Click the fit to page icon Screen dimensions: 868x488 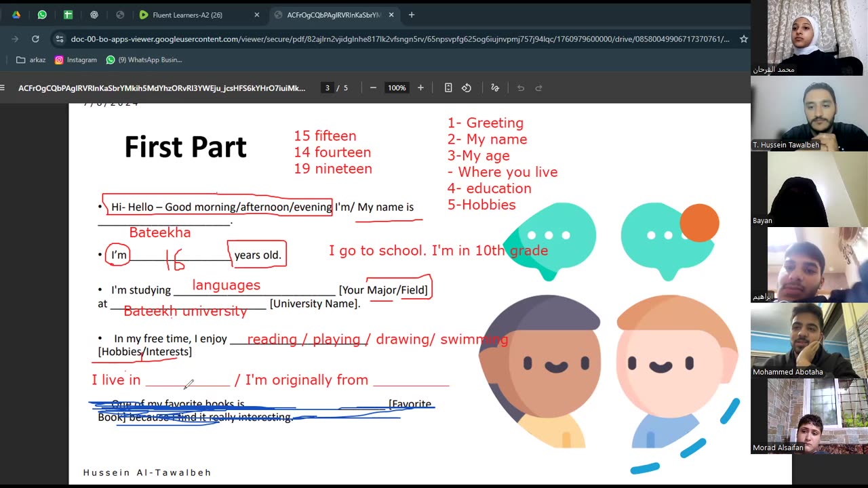coord(448,88)
